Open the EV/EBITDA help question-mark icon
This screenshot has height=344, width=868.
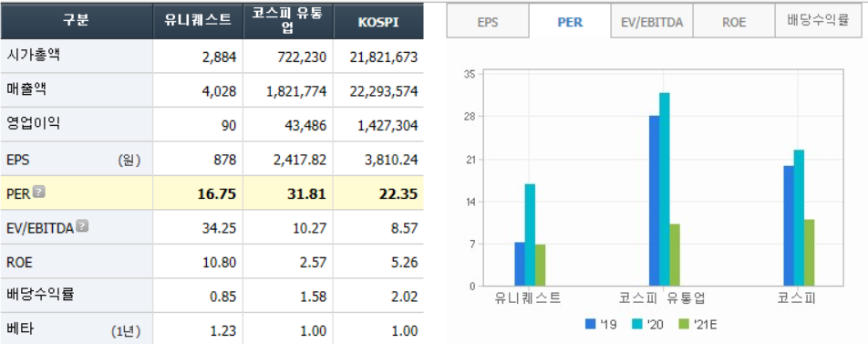[82, 226]
